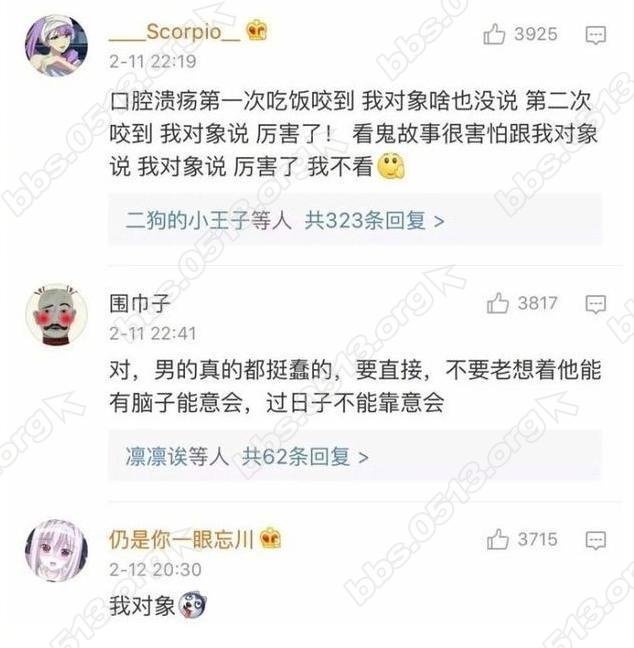
Task: Reply to 围巾子's comment via speech bubble
Action: pos(596,305)
